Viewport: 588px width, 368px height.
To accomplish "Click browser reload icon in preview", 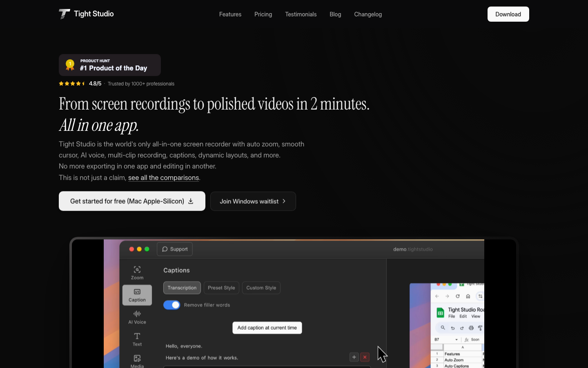I will click(x=458, y=296).
